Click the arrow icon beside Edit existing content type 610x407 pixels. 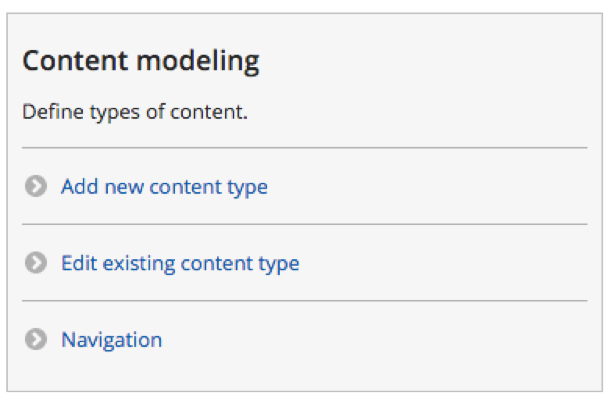[x=36, y=263]
